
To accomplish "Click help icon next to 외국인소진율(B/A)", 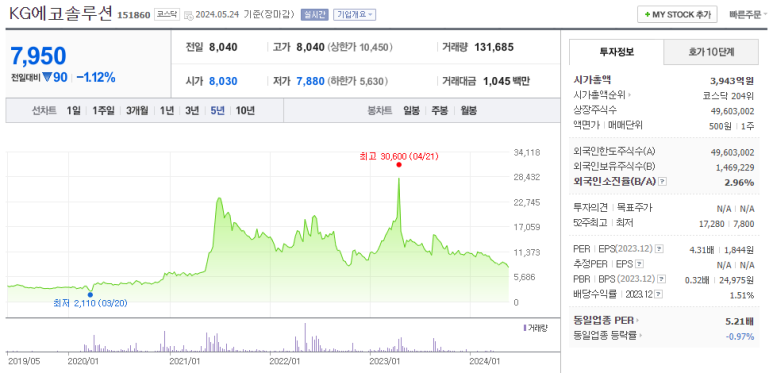I will [x=663, y=181].
